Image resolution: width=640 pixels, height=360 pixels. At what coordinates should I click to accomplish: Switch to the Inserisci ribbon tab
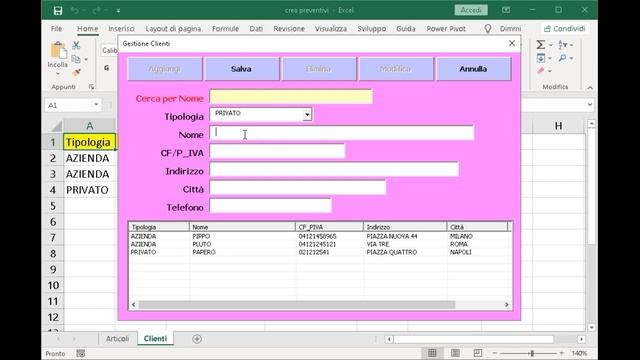(x=121, y=29)
